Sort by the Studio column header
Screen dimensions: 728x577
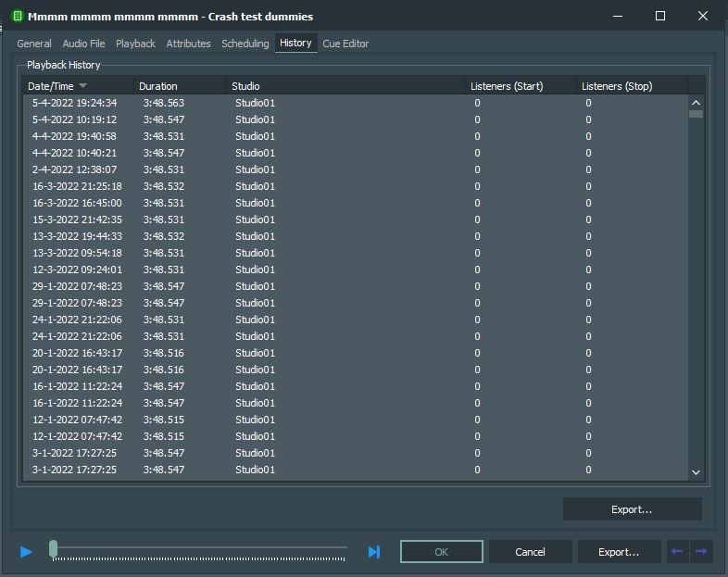(x=345, y=86)
